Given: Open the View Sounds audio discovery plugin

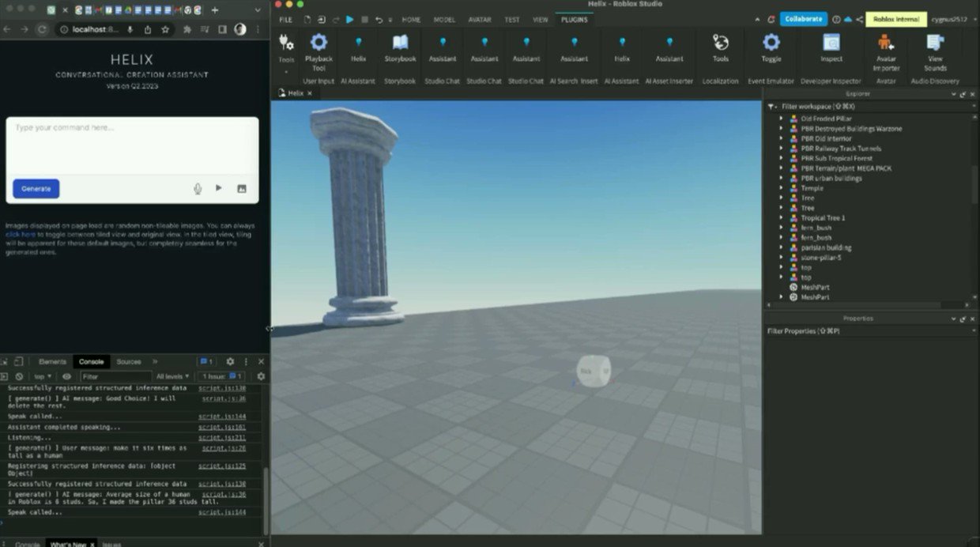Looking at the screenshot, I should pyautogui.click(x=935, y=52).
